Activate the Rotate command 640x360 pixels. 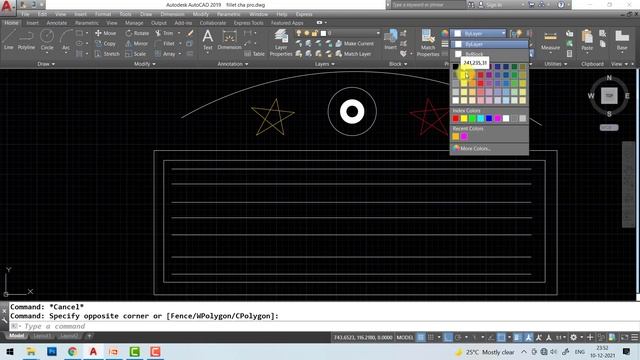[137, 33]
